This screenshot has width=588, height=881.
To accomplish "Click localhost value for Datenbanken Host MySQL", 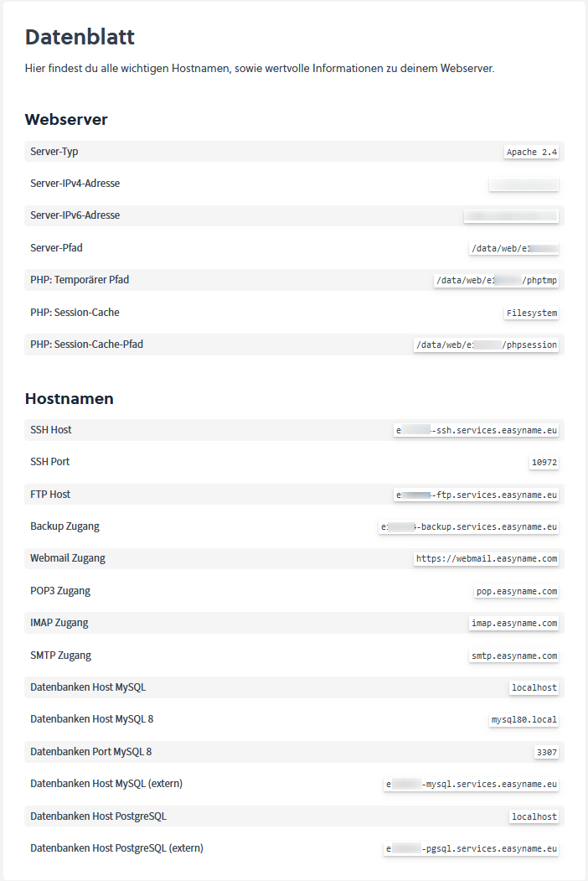I will 534,687.
